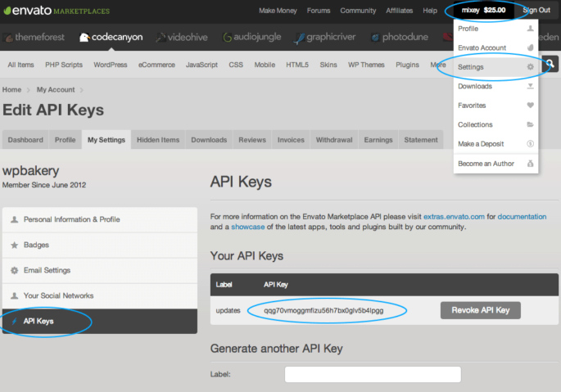Click the Make a Deposit dollar icon
Viewport: 561px width, 392px height.
531,144
